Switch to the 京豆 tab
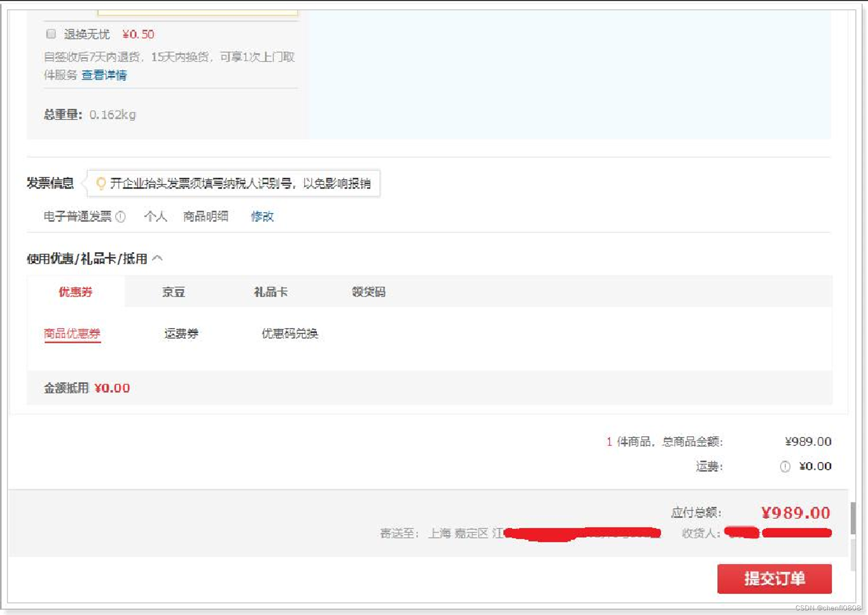 coord(174,292)
